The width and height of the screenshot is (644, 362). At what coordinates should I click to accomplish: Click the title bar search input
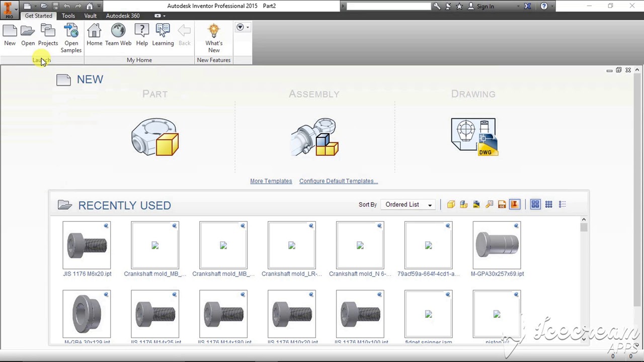click(388, 6)
